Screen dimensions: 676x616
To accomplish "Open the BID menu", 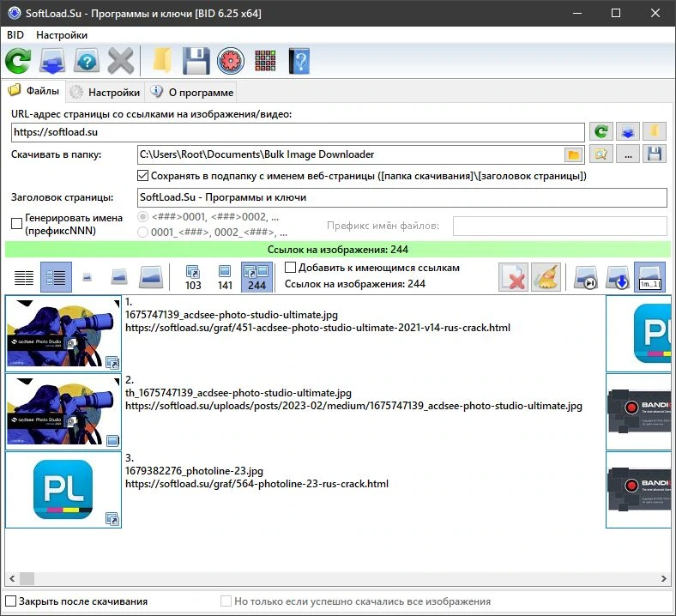I will coord(15,35).
